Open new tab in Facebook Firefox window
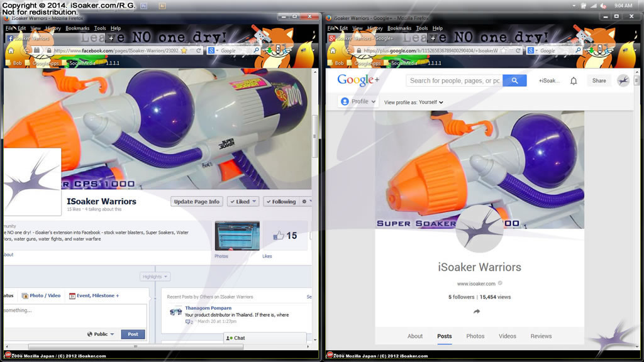 111,38
